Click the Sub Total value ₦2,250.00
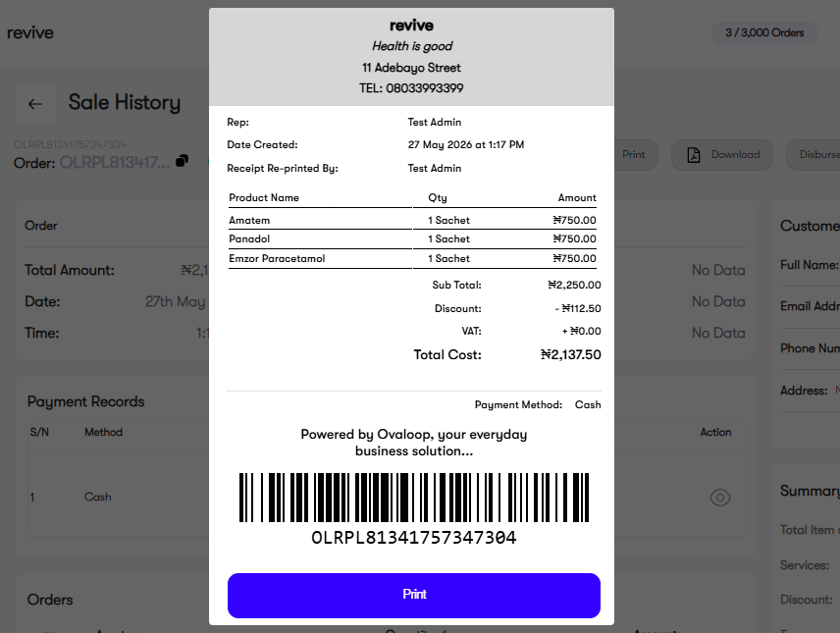 [574, 286]
